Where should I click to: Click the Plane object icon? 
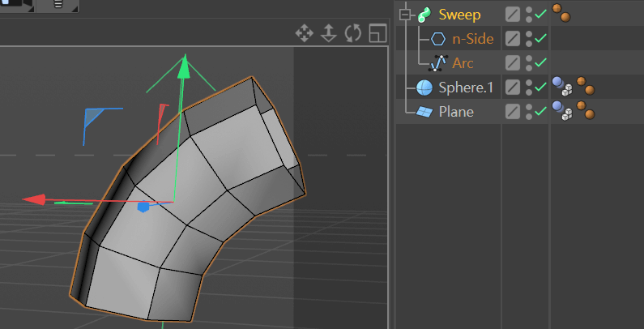point(424,112)
